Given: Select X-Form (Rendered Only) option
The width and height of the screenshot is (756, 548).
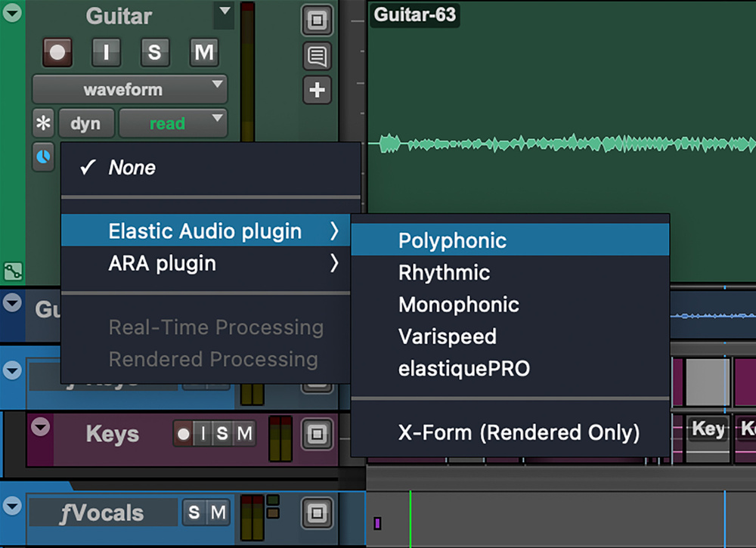Looking at the screenshot, I should coord(510,432).
